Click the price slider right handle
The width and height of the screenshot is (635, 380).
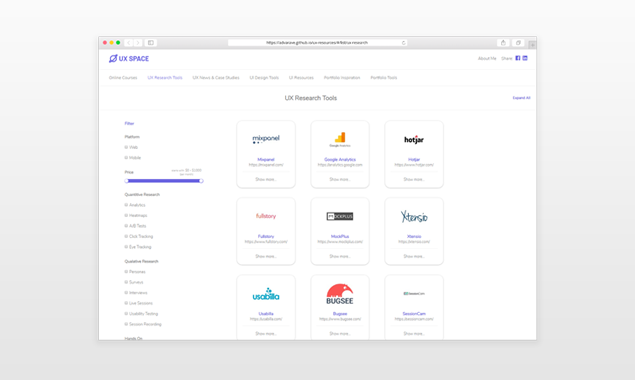[201, 181]
